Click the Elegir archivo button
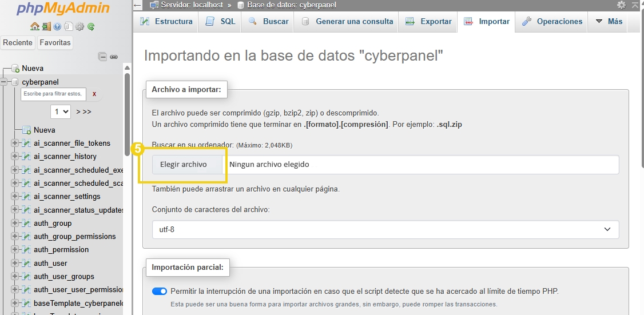The height and width of the screenshot is (315, 644). (187, 165)
